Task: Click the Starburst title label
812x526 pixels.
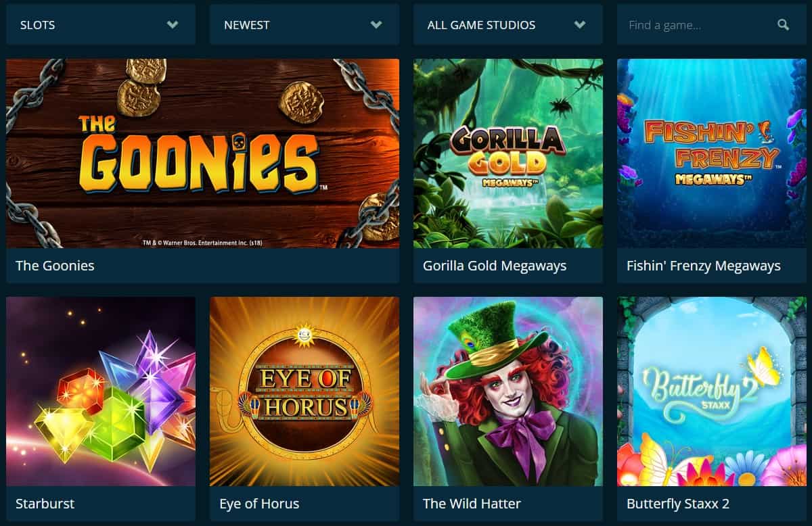Action: tap(45, 504)
